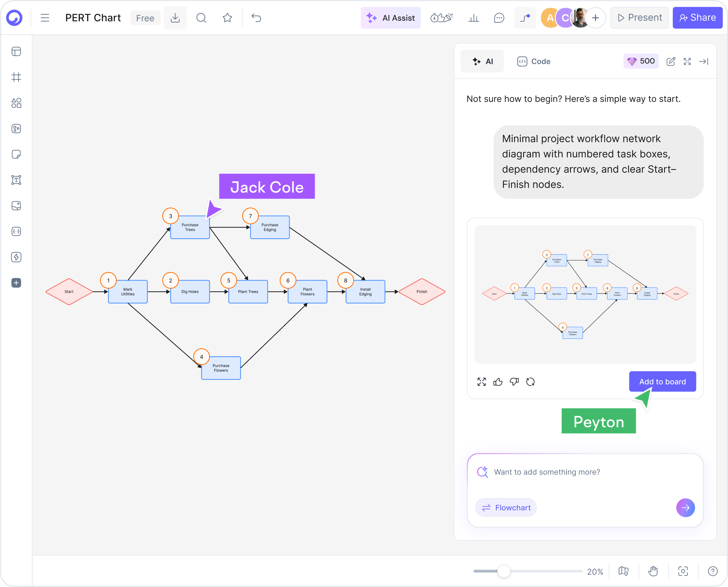
Task: Open the code embed block tool
Action: point(16,231)
